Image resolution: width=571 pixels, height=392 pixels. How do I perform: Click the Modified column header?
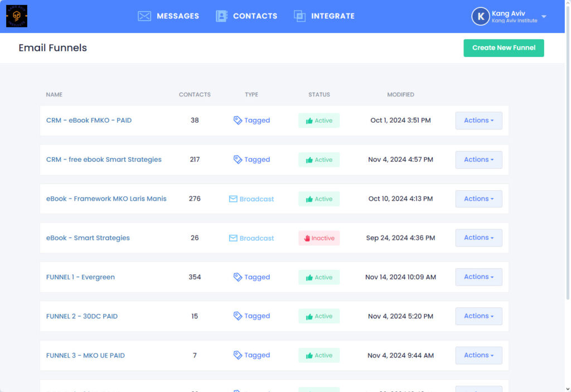click(400, 95)
